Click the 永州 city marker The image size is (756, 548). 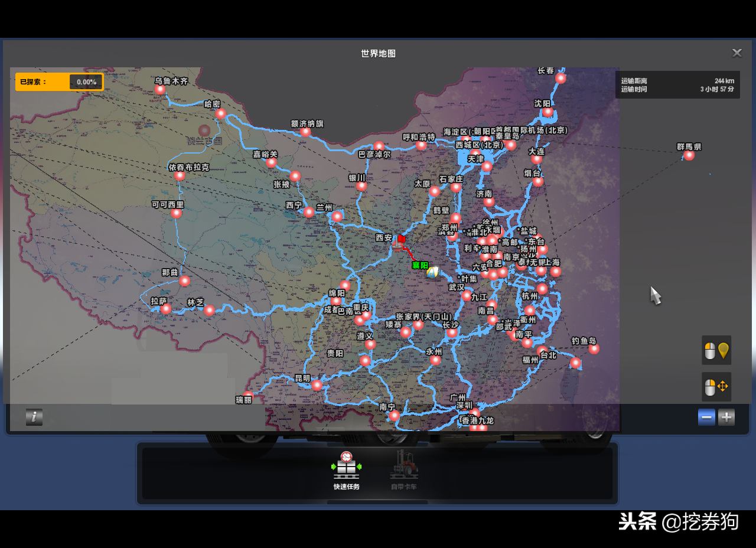coord(435,360)
